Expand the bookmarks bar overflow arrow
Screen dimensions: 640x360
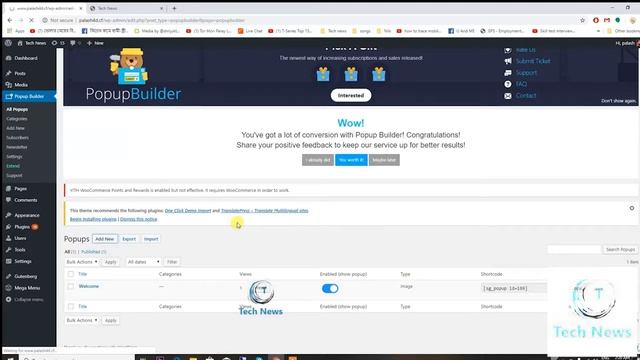tap(598, 31)
